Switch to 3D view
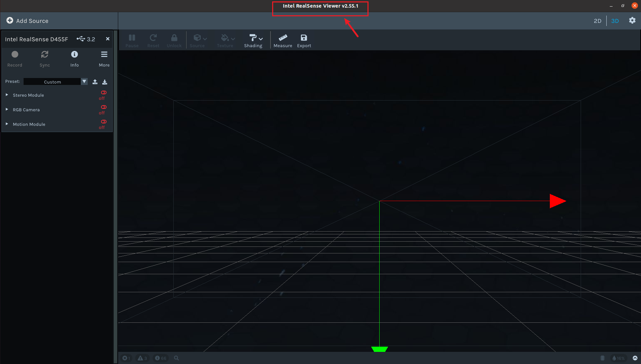This screenshot has height=364, width=641. pos(615,21)
